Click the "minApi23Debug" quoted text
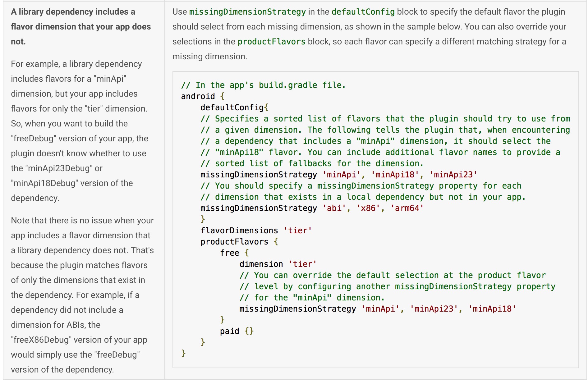Viewport: 588px width, 384px height. point(59,168)
